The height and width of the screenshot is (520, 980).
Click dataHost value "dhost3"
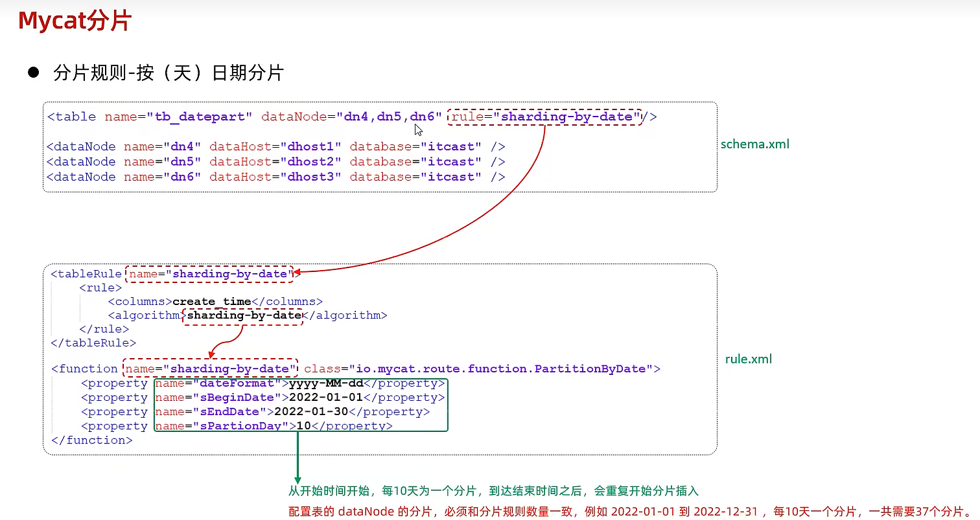310,177
